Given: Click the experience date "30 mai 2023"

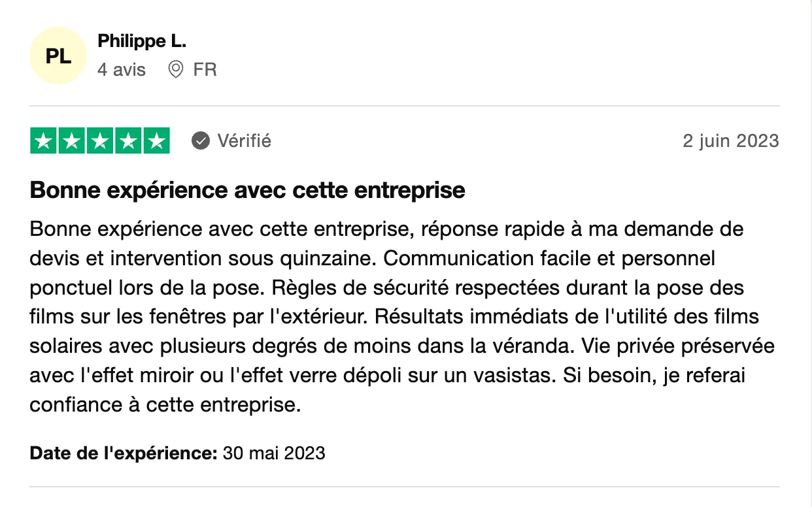Looking at the screenshot, I should [274, 452].
